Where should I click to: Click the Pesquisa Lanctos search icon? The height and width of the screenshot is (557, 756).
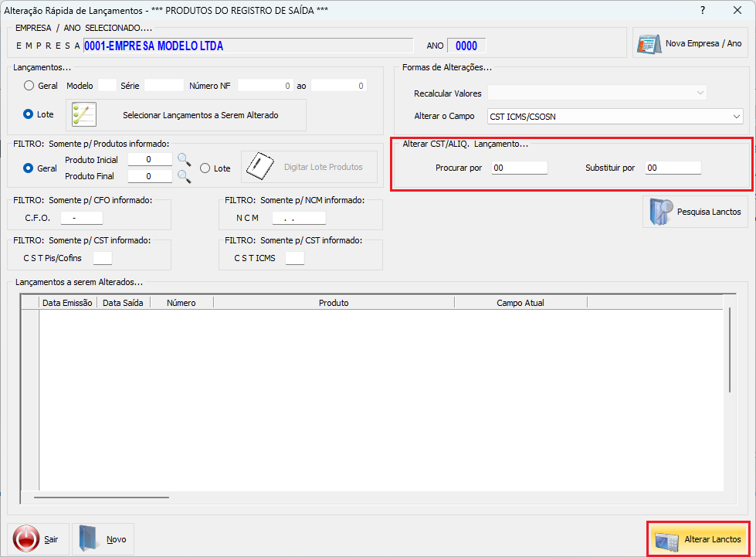[660, 212]
